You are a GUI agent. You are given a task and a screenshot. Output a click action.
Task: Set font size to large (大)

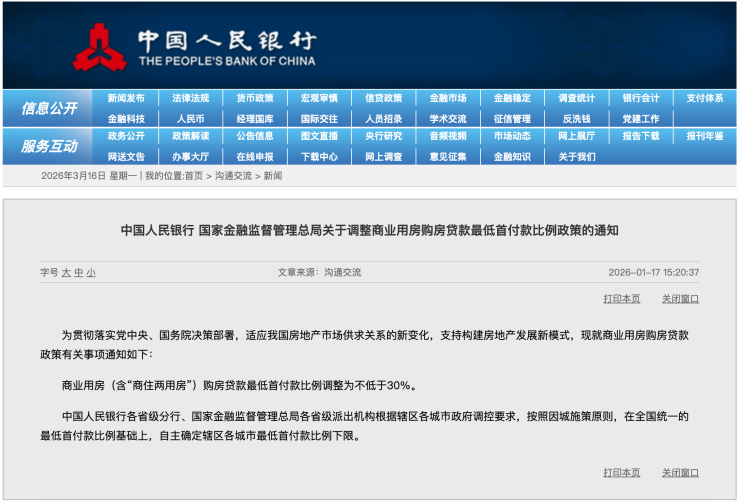(66, 272)
